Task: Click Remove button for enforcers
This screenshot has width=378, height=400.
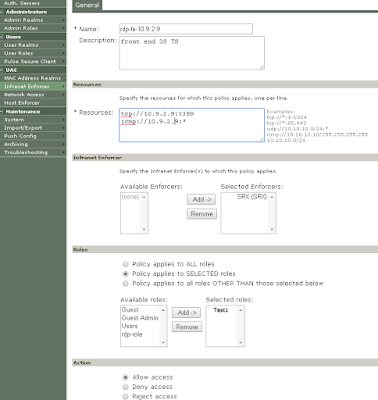Action: (x=202, y=214)
